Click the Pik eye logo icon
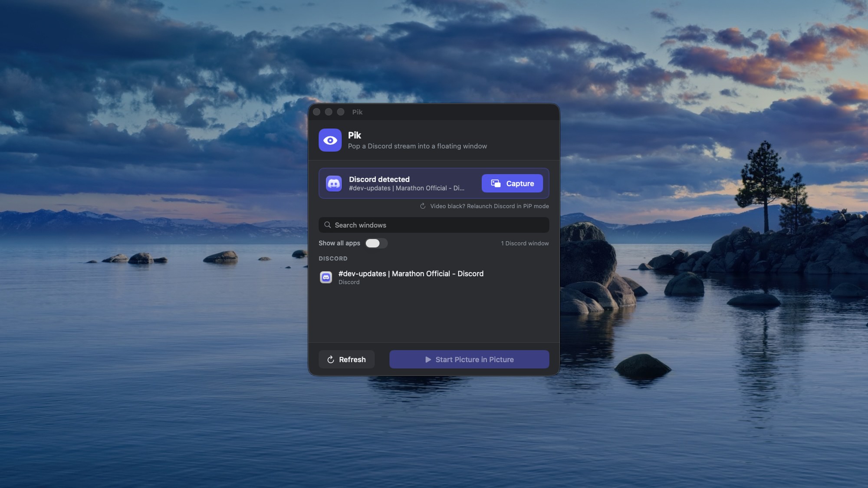This screenshot has height=488, width=868. tap(330, 140)
